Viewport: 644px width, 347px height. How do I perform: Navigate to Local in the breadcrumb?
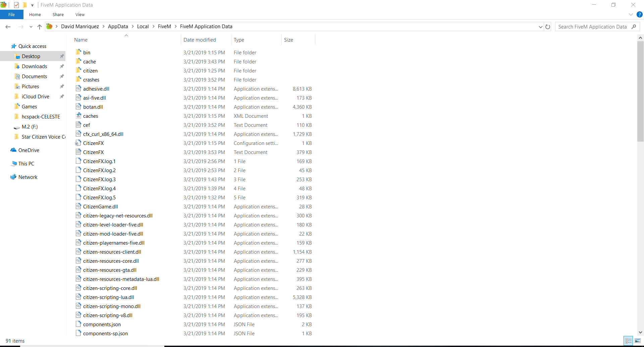pyautogui.click(x=143, y=27)
